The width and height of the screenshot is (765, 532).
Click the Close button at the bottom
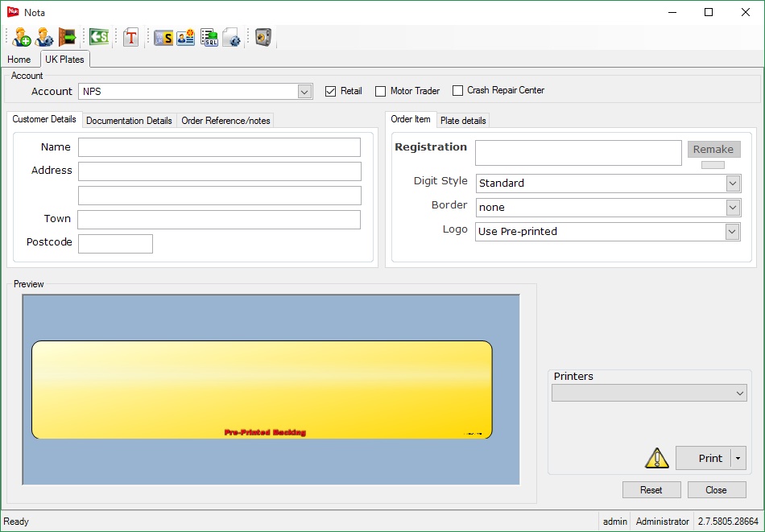point(716,489)
